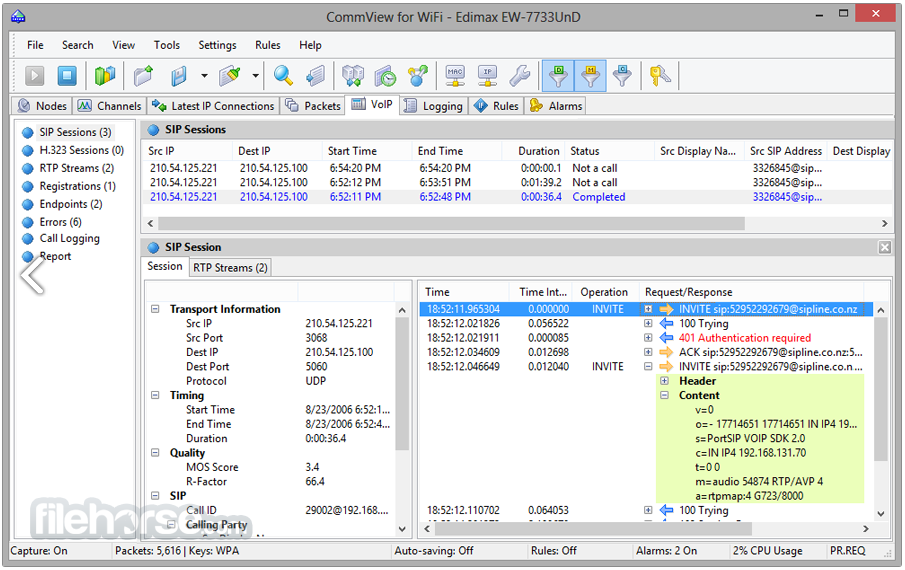Stop capture with the blue stop button
Viewport: 905px width, 570px height.
(67, 76)
